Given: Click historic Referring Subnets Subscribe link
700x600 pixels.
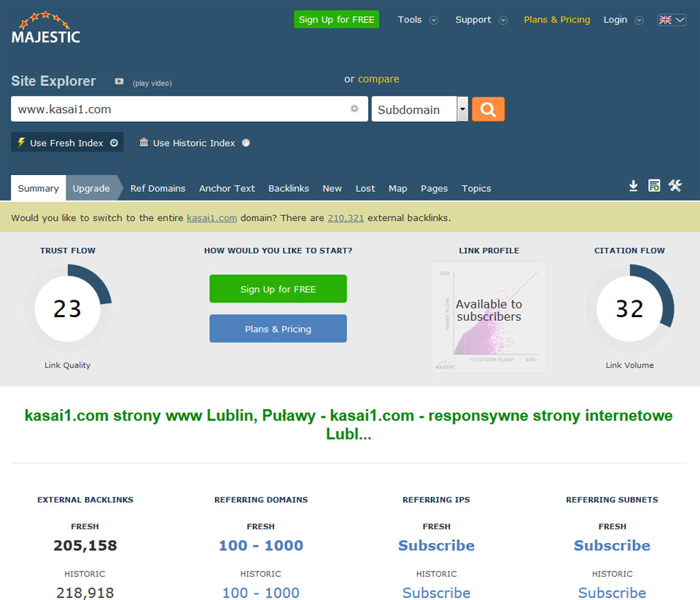Looking at the screenshot, I should (612, 593).
